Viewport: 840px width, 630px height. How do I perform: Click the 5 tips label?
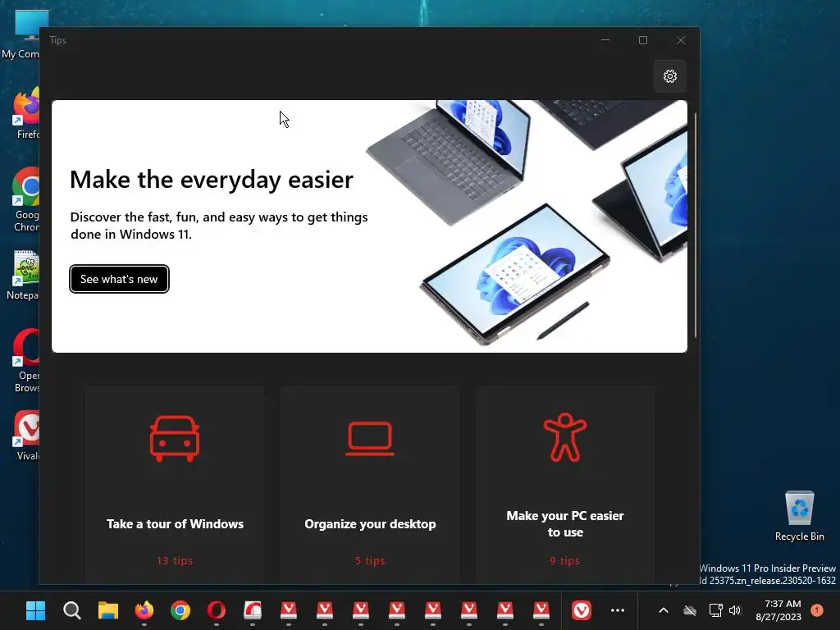pos(370,560)
